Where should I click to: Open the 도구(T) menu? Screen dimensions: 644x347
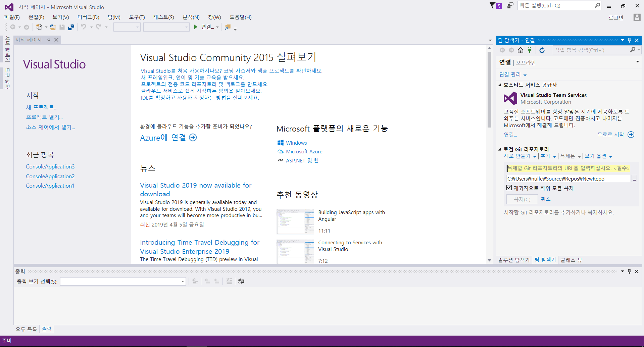137,17
